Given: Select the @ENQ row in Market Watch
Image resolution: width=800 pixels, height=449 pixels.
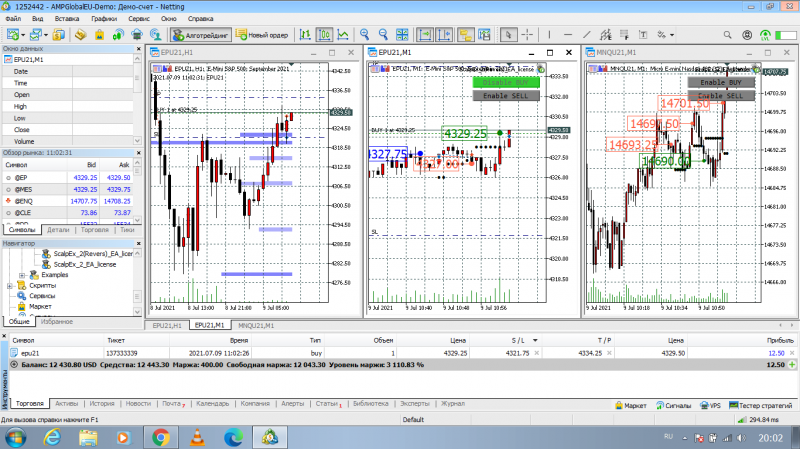Looking at the screenshot, I should click(67, 201).
